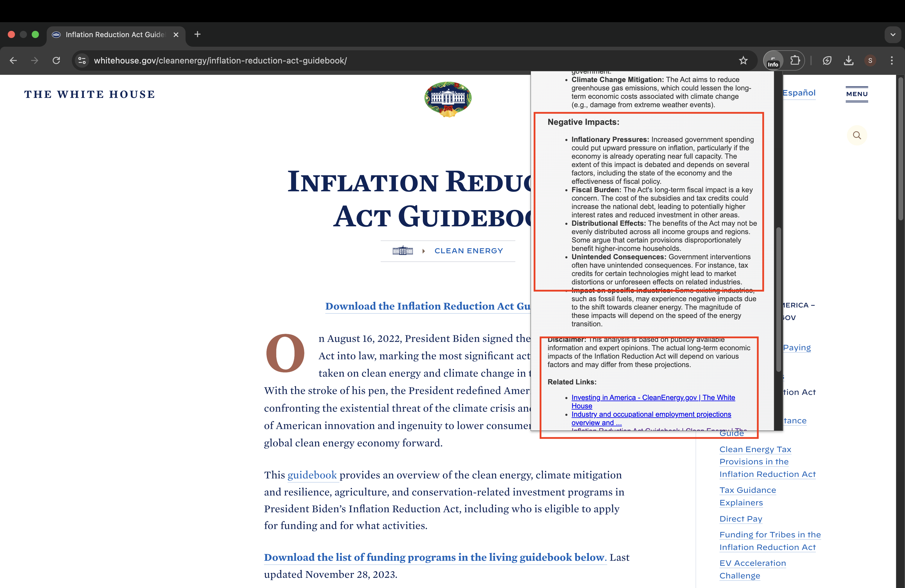
Task: Open the browser Downloads icon
Action: pyautogui.click(x=848, y=60)
